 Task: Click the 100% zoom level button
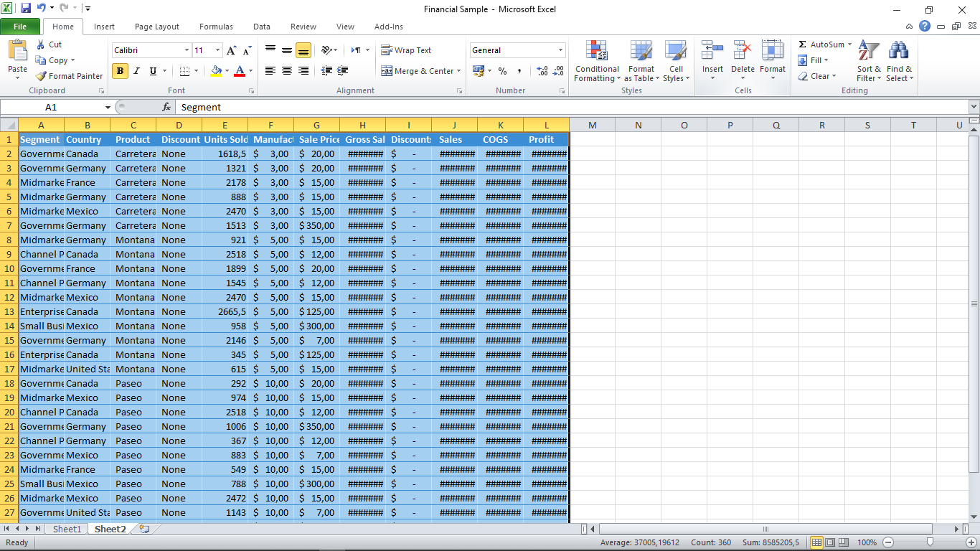click(x=867, y=542)
